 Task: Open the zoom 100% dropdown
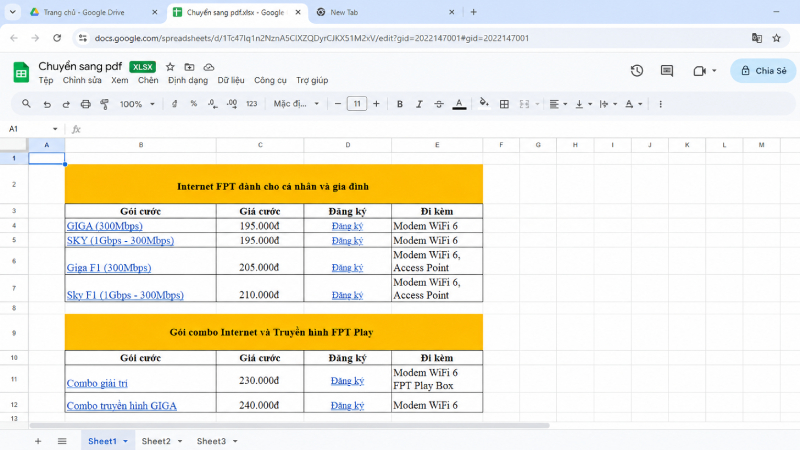pos(137,104)
